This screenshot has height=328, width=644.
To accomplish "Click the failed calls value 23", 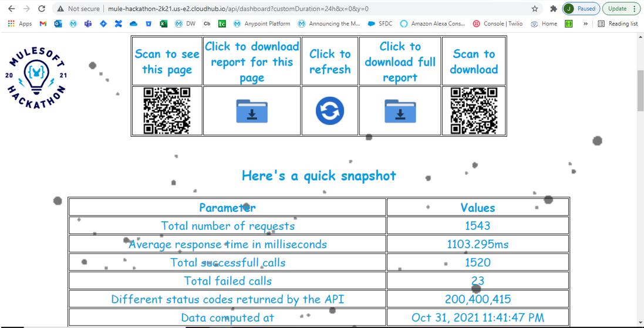I will 478,281.
